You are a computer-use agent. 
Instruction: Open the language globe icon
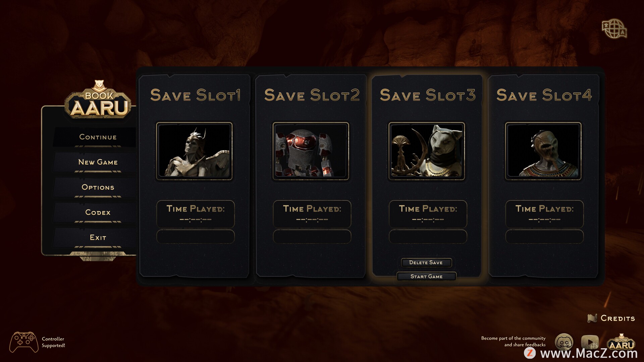(x=614, y=28)
